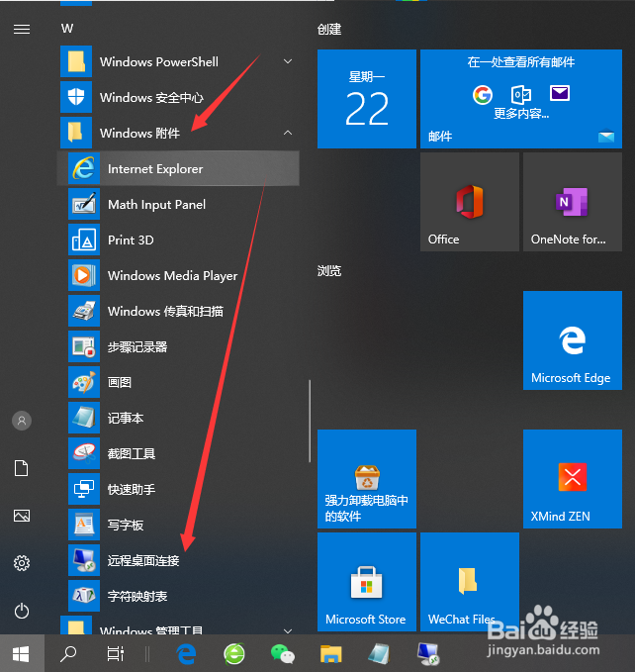
Task: Open the OneNote for... tile
Action: (573, 202)
